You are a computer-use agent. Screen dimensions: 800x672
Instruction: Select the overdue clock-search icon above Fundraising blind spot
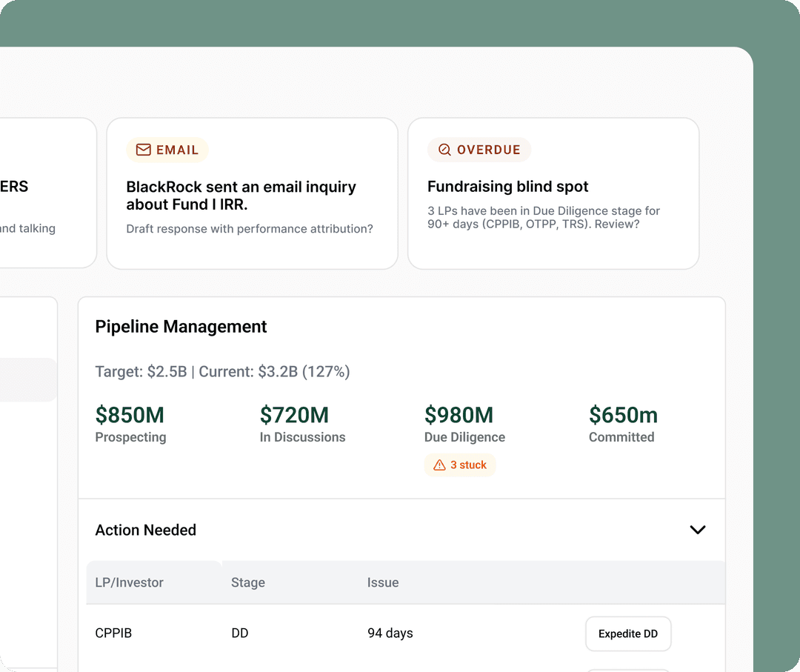444,150
